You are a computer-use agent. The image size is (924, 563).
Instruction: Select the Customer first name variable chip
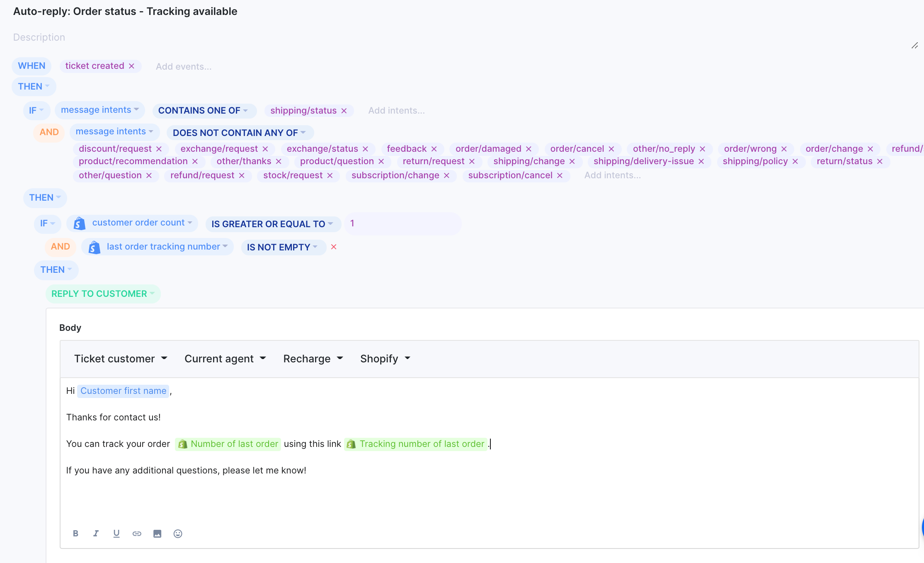pyautogui.click(x=123, y=391)
